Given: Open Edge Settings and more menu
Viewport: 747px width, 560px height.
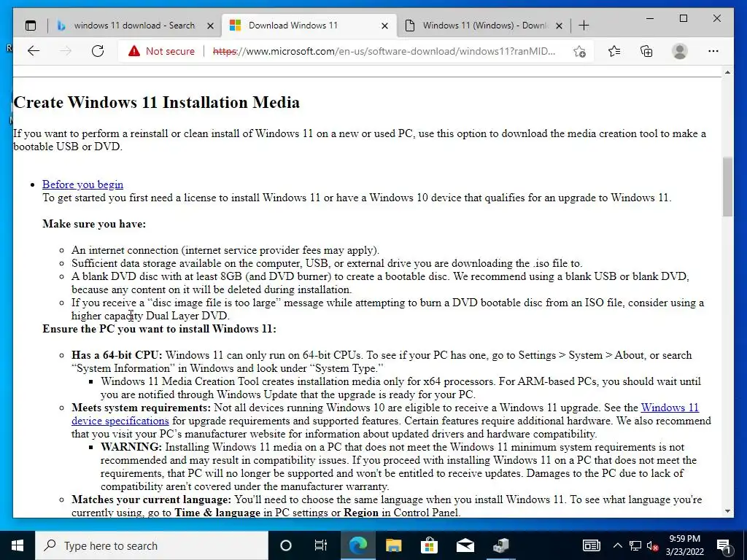Looking at the screenshot, I should pos(713,51).
